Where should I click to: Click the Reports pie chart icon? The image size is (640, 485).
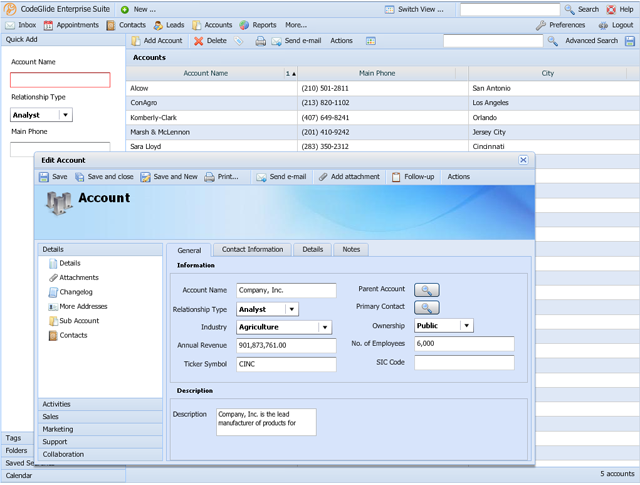[x=244, y=25]
